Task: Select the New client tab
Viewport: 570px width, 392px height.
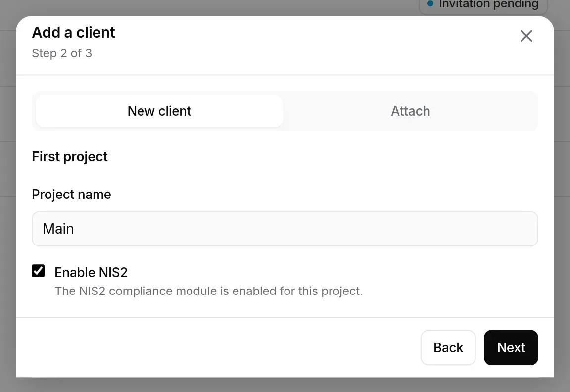Action: click(x=159, y=111)
